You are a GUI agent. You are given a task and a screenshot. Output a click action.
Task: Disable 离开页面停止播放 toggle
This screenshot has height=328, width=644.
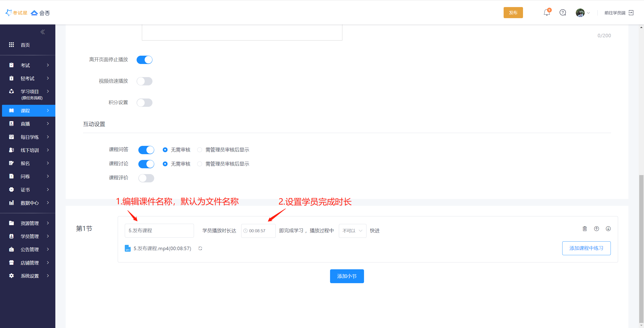pos(144,60)
